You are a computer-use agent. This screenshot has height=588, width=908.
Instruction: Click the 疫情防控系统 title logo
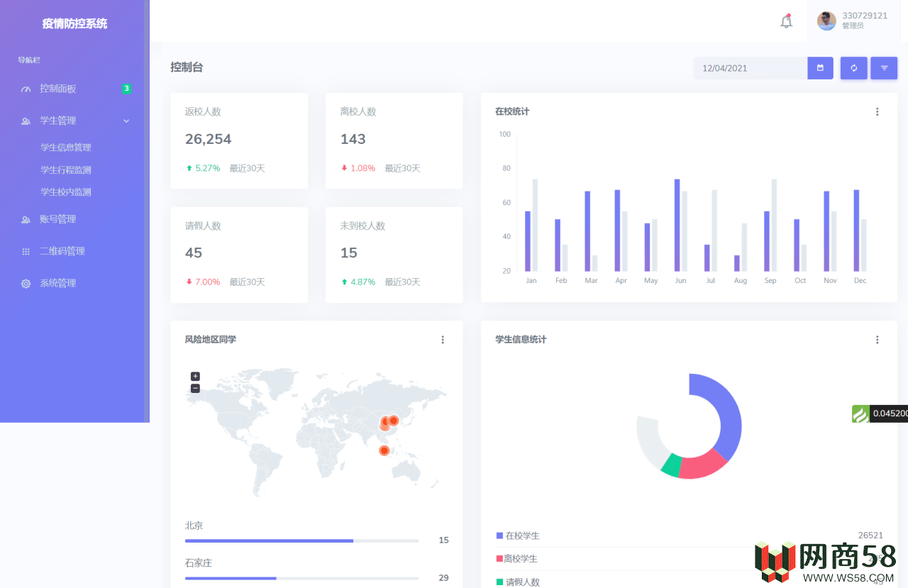click(x=74, y=23)
